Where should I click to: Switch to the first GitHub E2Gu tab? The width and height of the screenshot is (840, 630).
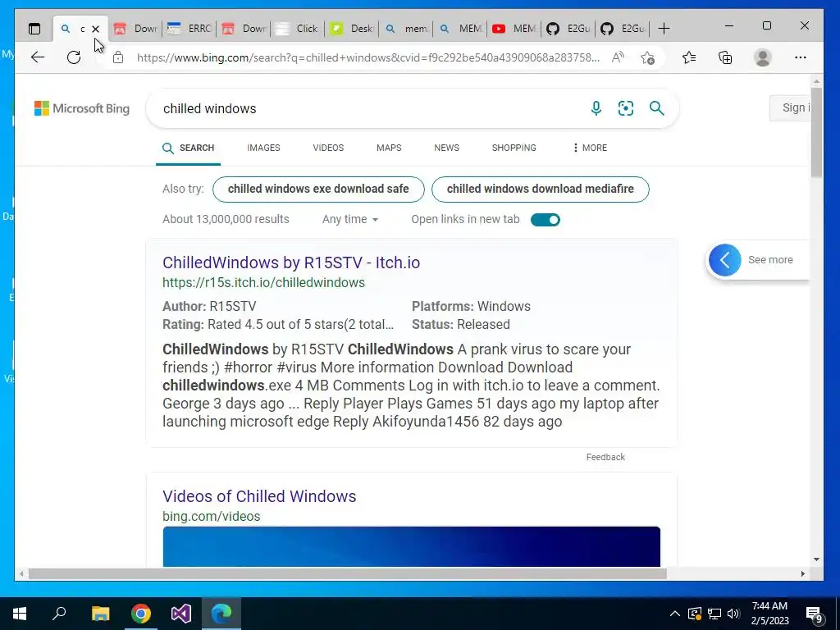tap(568, 29)
